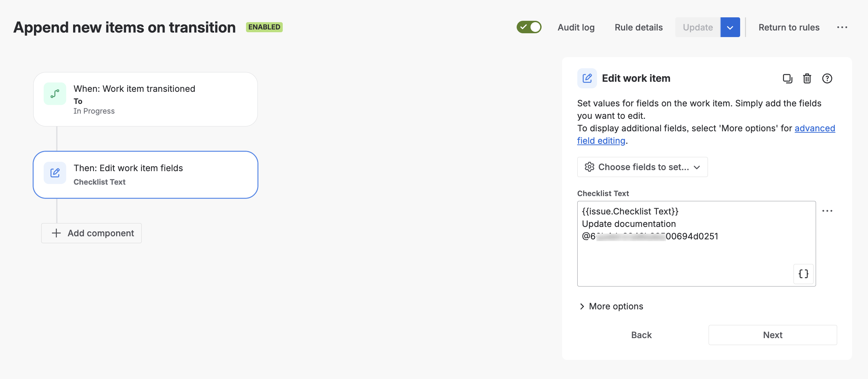This screenshot has height=379, width=868.
Task: Click Add component below the rule steps
Action: [91, 233]
